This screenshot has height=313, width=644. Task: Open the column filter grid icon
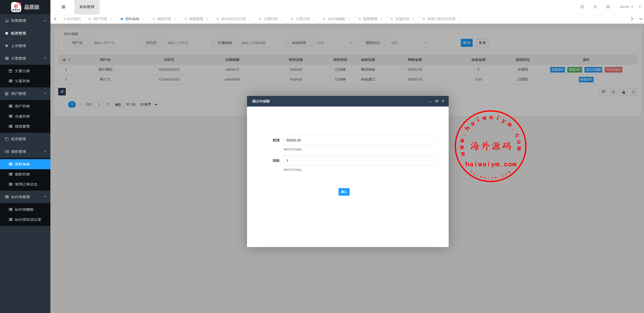[603, 92]
